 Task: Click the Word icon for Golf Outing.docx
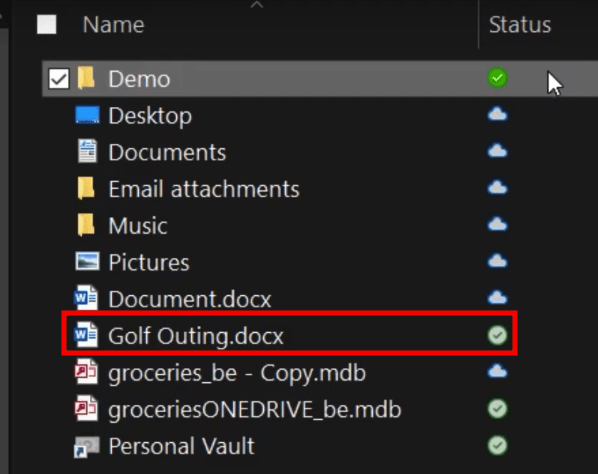tap(86, 335)
